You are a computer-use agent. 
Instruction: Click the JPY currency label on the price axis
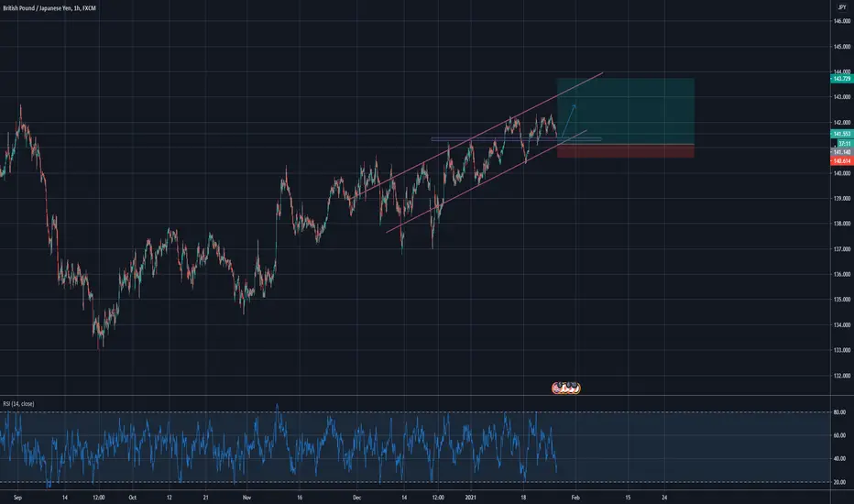pyautogui.click(x=842, y=7)
